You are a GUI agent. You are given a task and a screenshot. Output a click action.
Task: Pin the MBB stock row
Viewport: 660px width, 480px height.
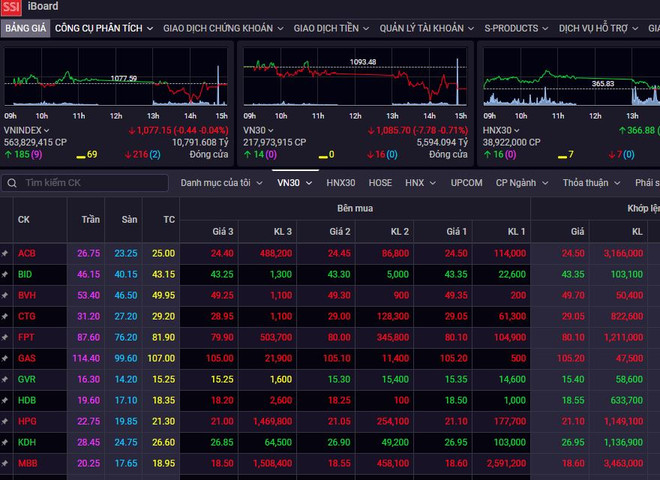tap(5, 463)
